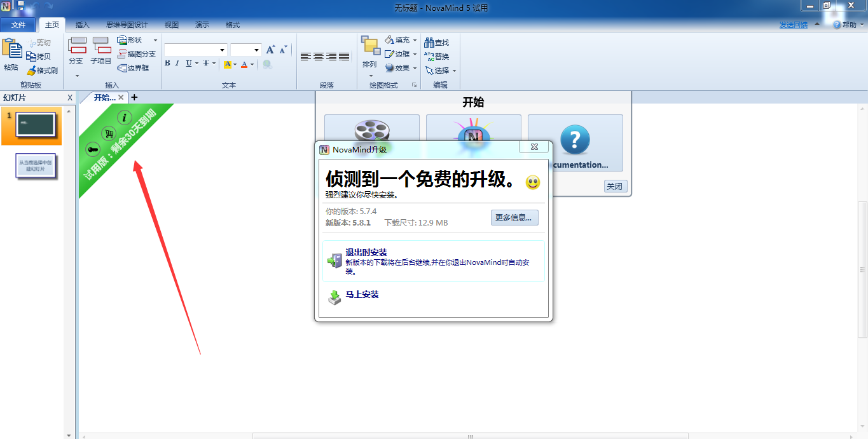Switch to the Insert (插入) ribbon tab

(x=83, y=25)
